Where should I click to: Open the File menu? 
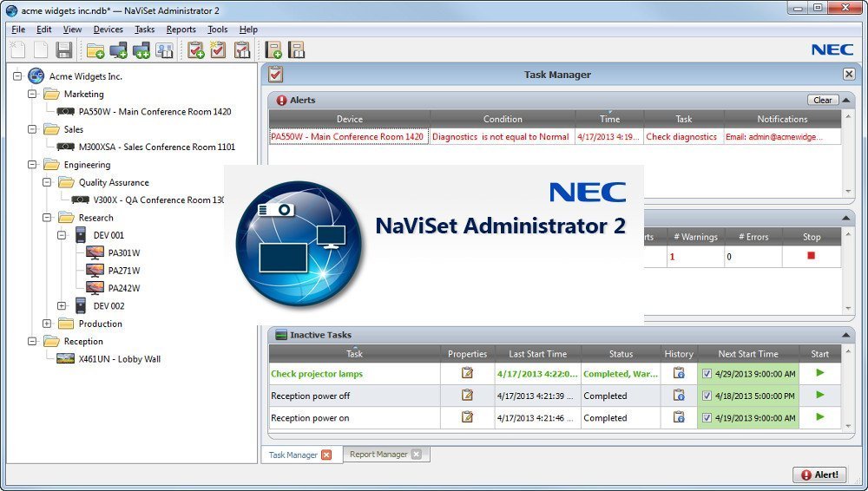coord(18,29)
